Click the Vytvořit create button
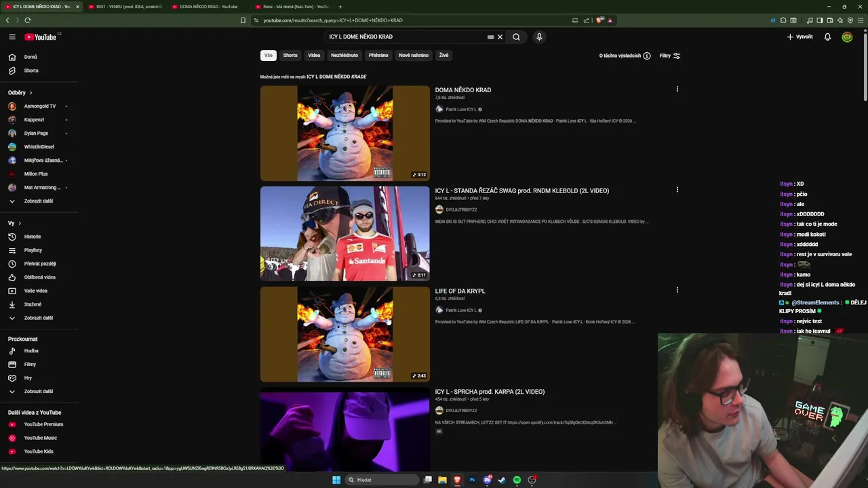The width and height of the screenshot is (868, 488). 800,37
